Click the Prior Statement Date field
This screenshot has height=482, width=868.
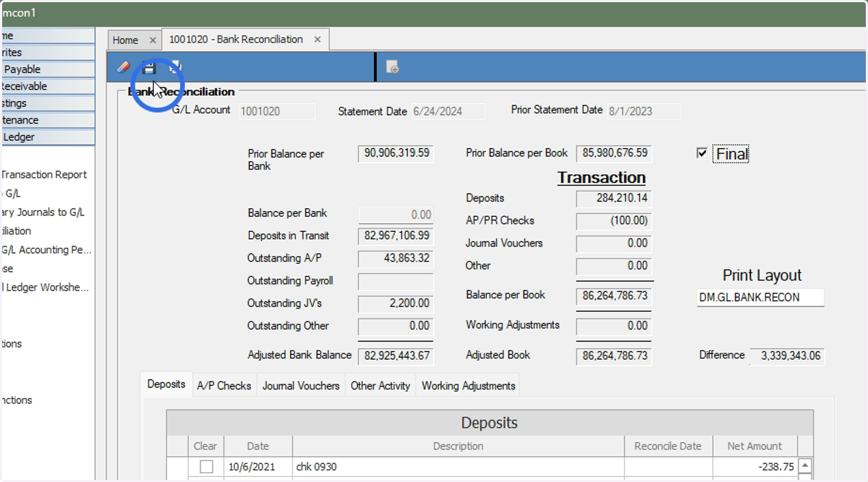(644, 111)
